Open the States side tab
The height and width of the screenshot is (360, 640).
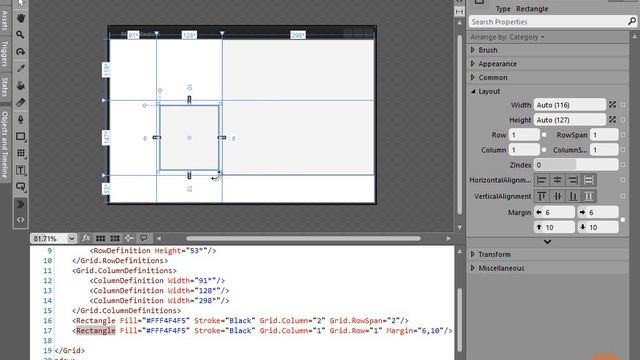click(4, 87)
